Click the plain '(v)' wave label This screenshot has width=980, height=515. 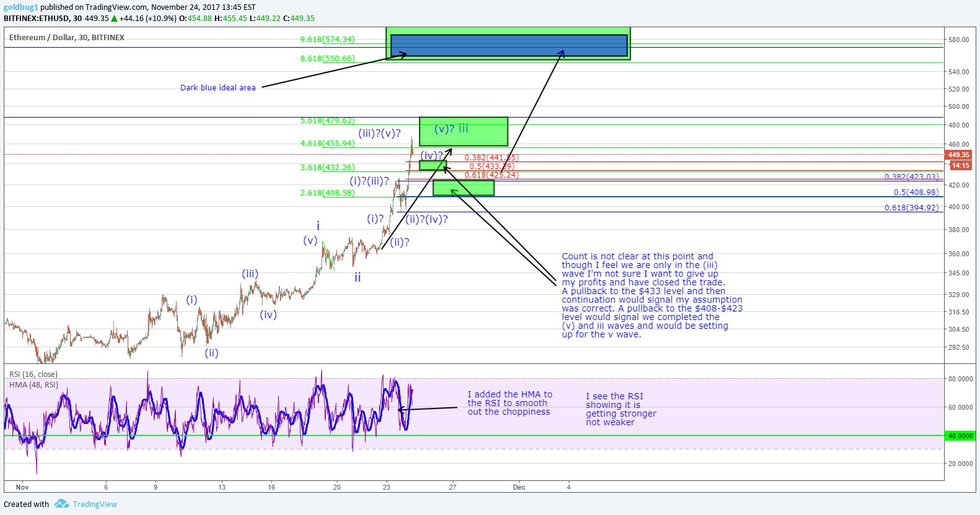tap(310, 241)
